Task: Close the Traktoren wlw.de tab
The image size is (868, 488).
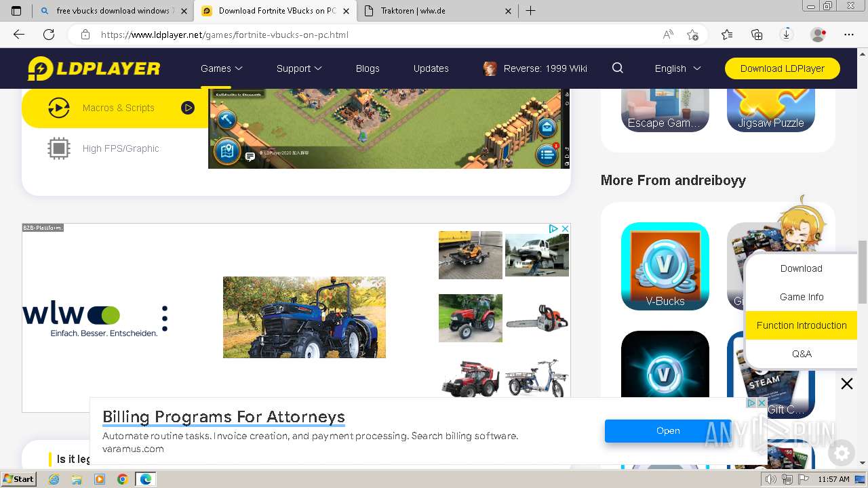Action: coord(509,11)
